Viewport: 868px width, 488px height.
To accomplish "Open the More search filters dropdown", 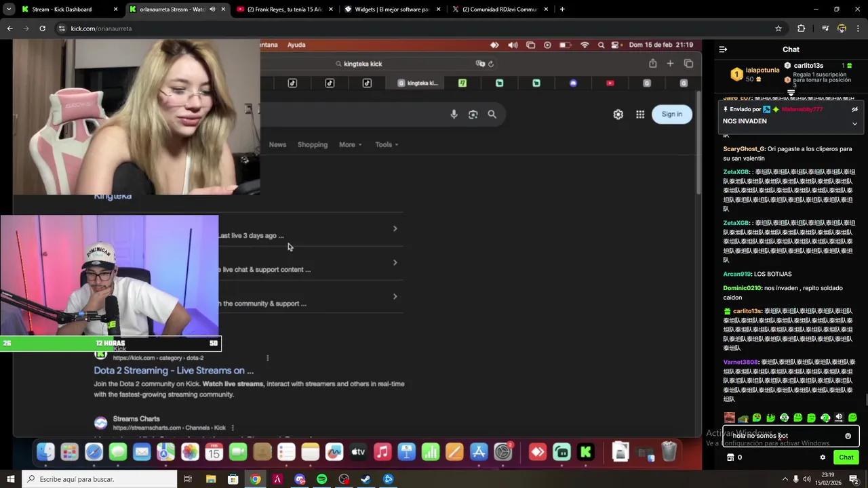I will (350, 144).
